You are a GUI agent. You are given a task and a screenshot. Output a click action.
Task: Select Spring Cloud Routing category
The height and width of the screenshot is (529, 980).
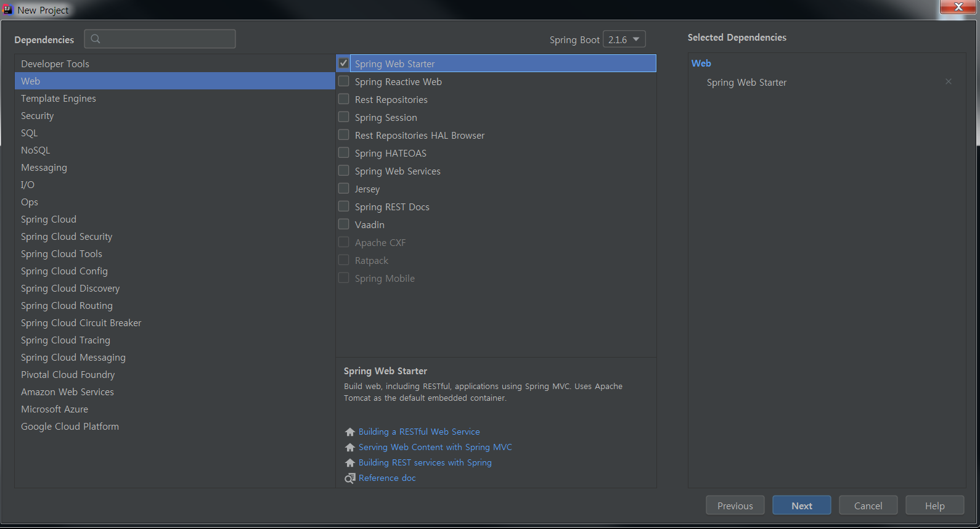pyautogui.click(x=175, y=305)
